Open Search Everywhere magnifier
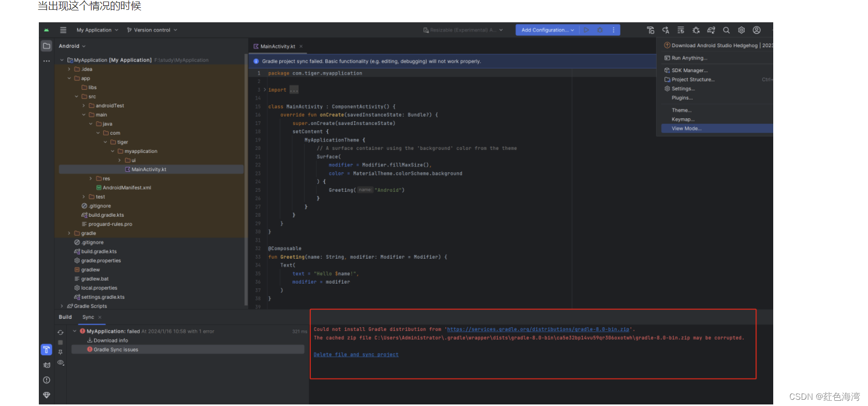The width and height of the screenshot is (868, 406). (726, 30)
